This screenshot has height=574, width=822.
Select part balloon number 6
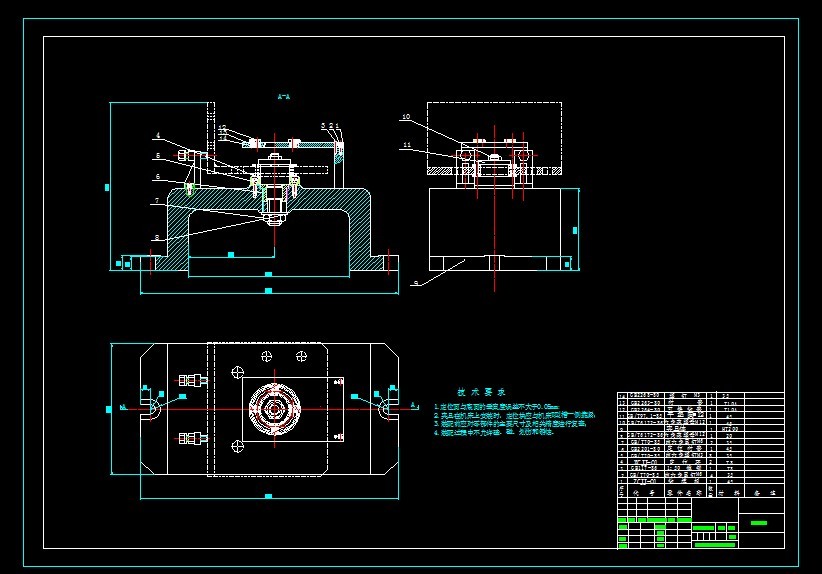coord(158,177)
